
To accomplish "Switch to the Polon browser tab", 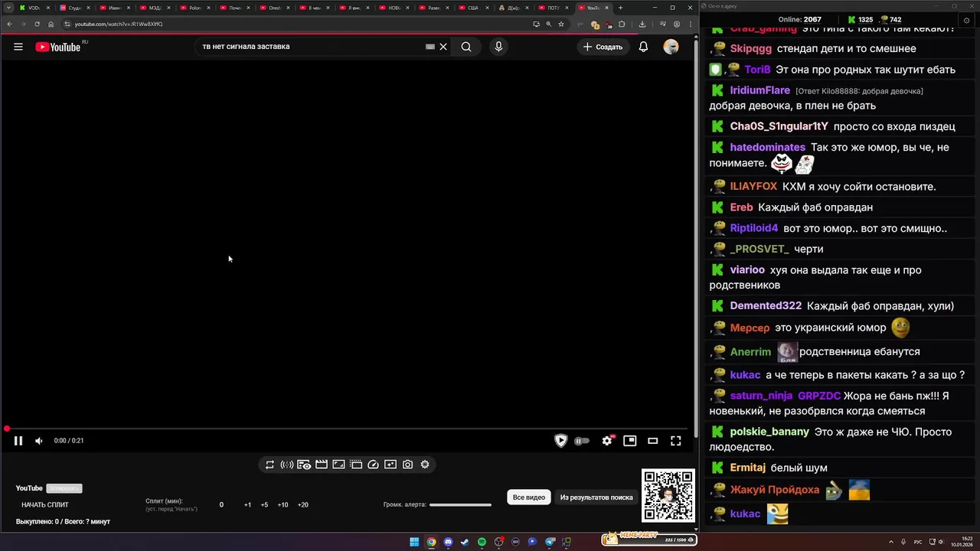I will pos(196,8).
